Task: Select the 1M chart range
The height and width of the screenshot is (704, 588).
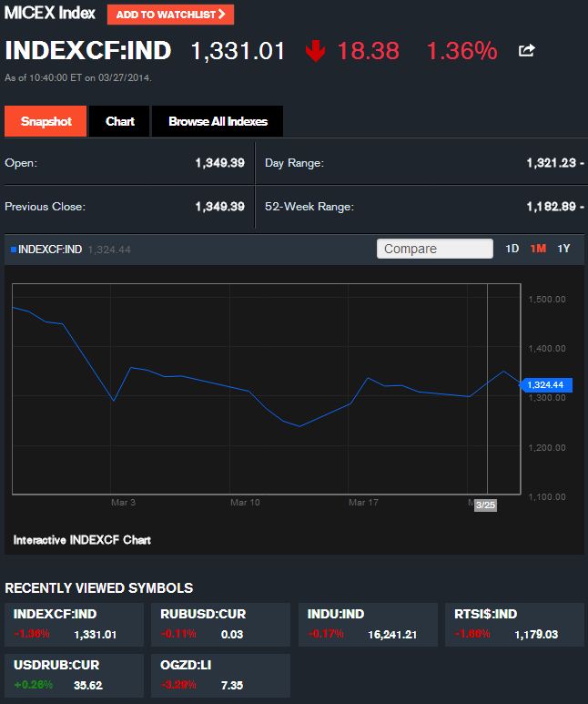Action: pyautogui.click(x=538, y=249)
